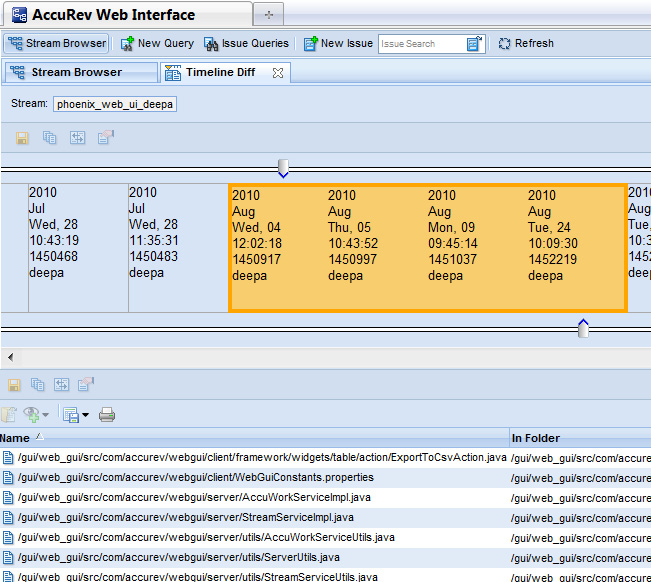651x582 pixels.
Task: Switch to the Stream Browser tab
Action: pos(76,72)
